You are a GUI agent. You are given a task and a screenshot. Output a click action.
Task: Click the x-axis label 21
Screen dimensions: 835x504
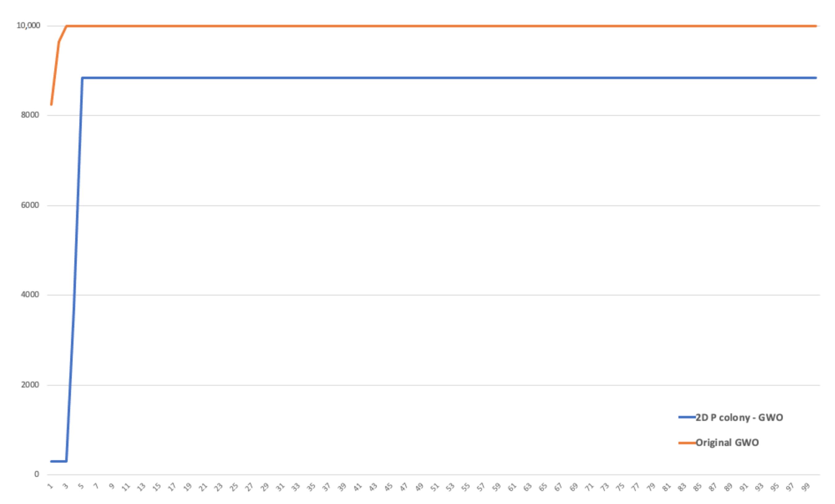(x=203, y=487)
